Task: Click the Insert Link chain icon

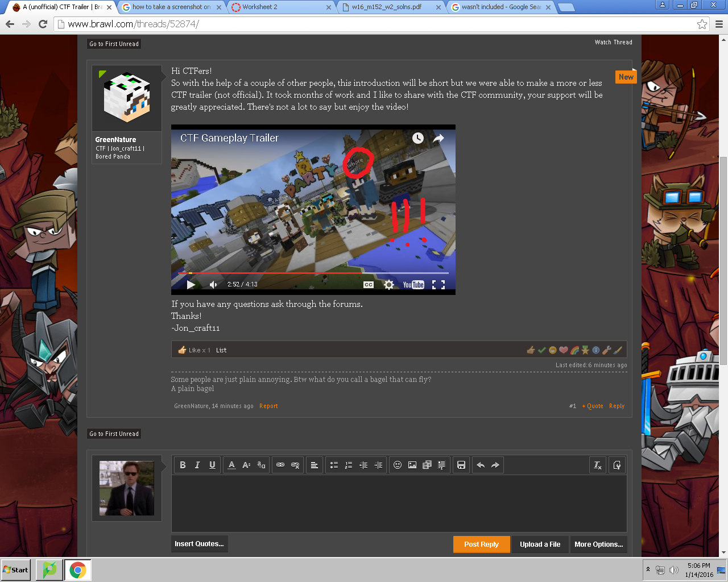Action: point(280,465)
